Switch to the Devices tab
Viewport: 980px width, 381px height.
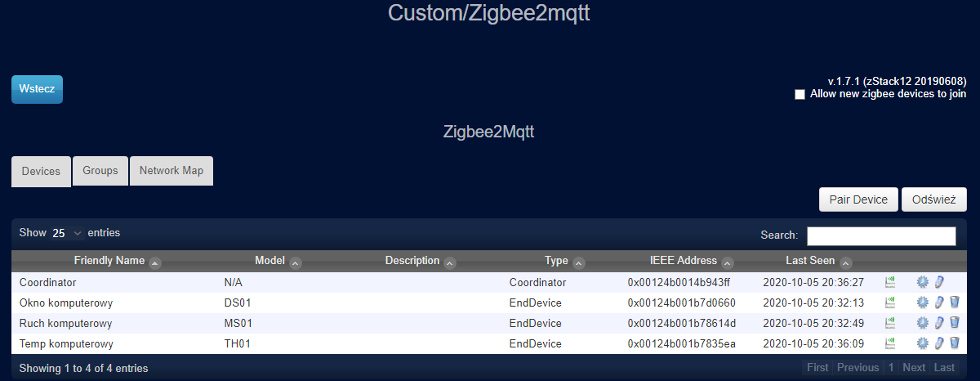pyautogui.click(x=41, y=171)
